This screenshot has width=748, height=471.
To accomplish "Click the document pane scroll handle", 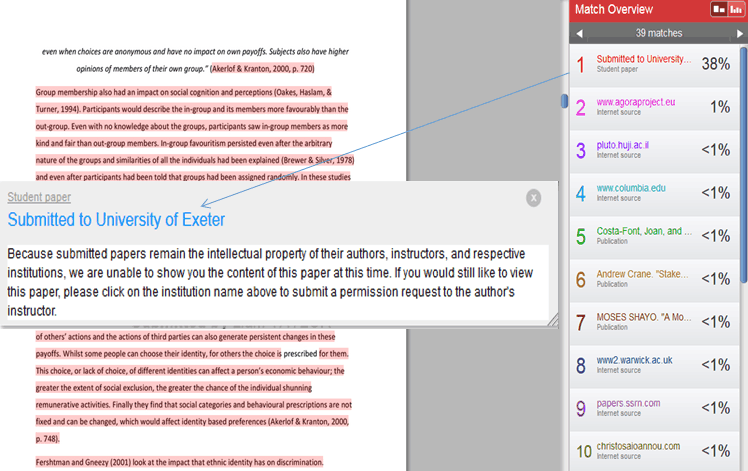I will (x=564, y=101).
